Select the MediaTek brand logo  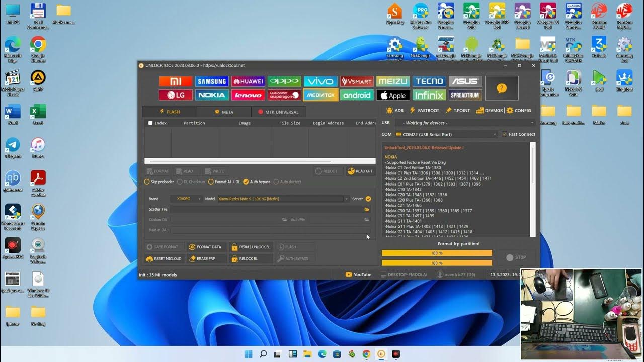click(320, 95)
